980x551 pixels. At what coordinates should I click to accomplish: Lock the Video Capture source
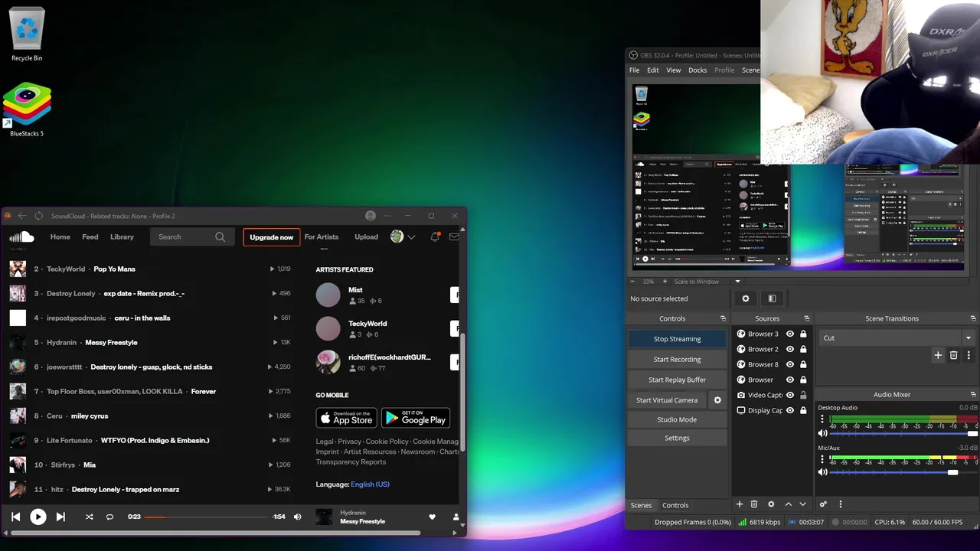coord(803,395)
